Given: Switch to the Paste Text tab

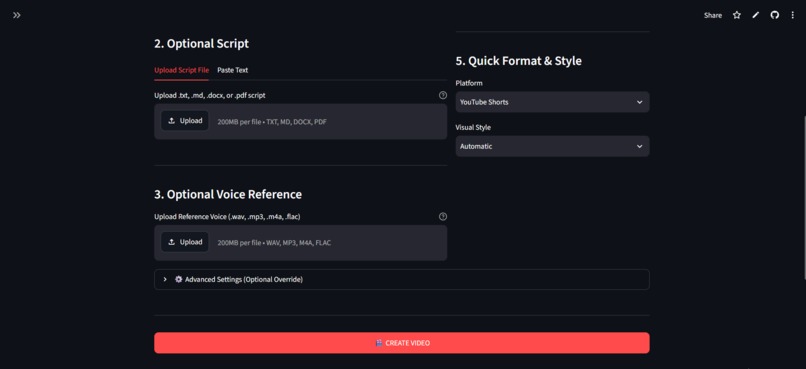Looking at the screenshot, I should 232,70.
